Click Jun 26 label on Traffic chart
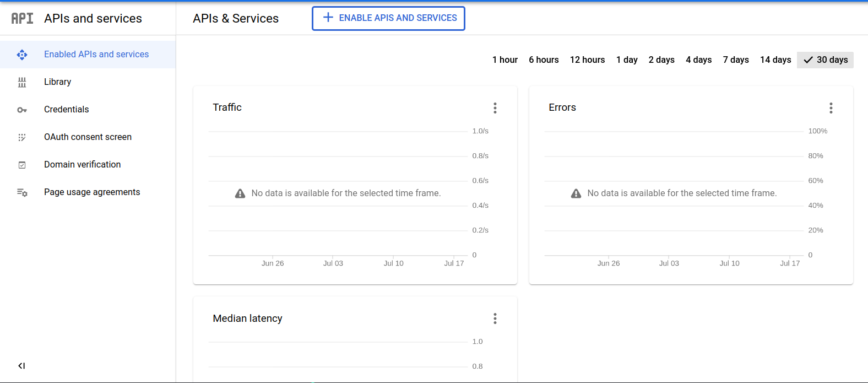Image resolution: width=868 pixels, height=383 pixels. click(x=273, y=263)
